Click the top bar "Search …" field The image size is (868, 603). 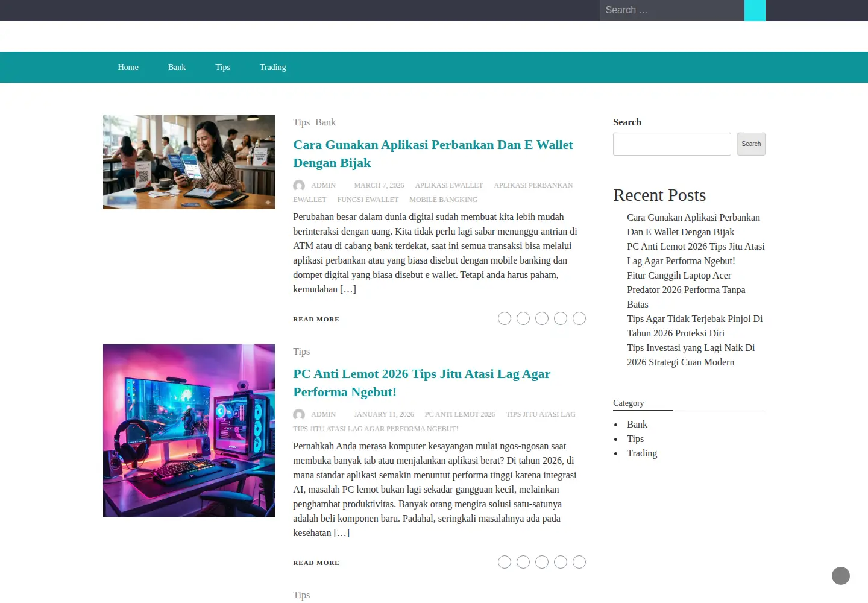coord(671,10)
